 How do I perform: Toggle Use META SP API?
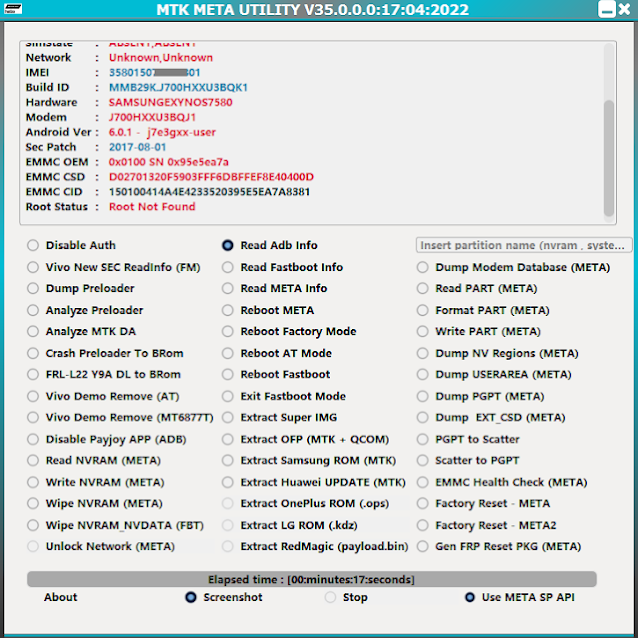[470, 597]
